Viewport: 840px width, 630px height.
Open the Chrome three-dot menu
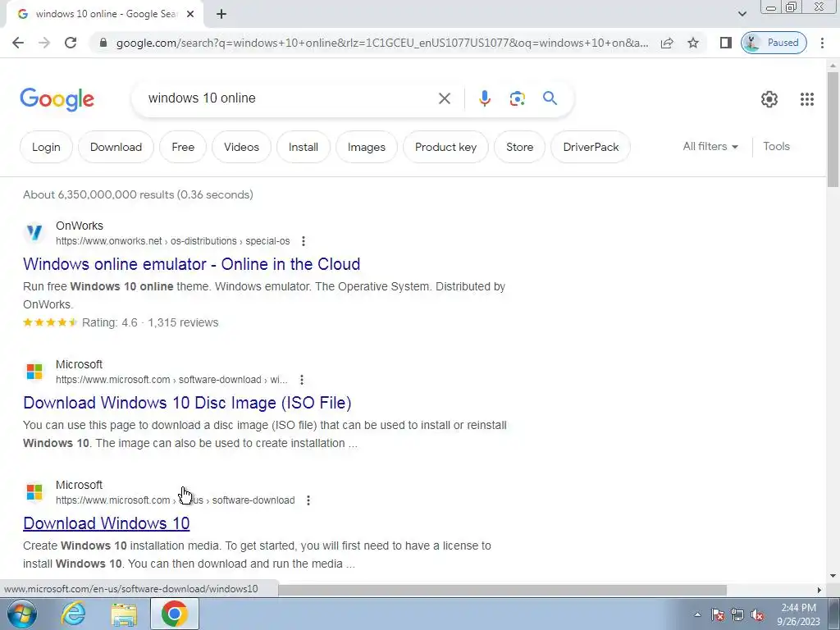822,43
